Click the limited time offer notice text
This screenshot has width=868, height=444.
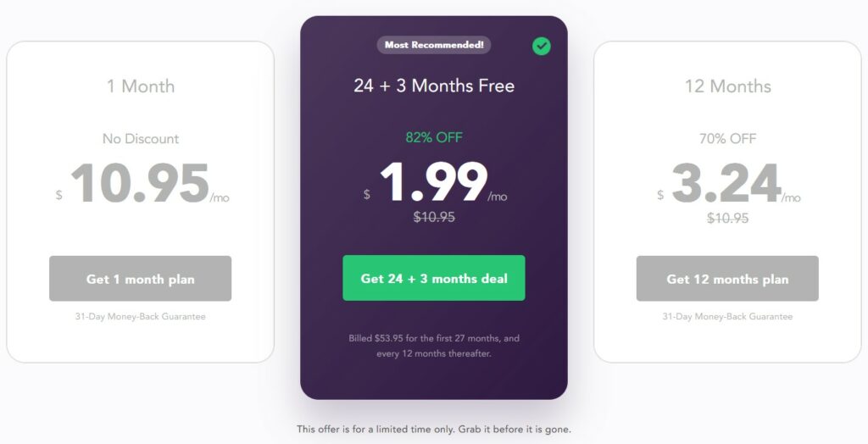[x=434, y=429]
